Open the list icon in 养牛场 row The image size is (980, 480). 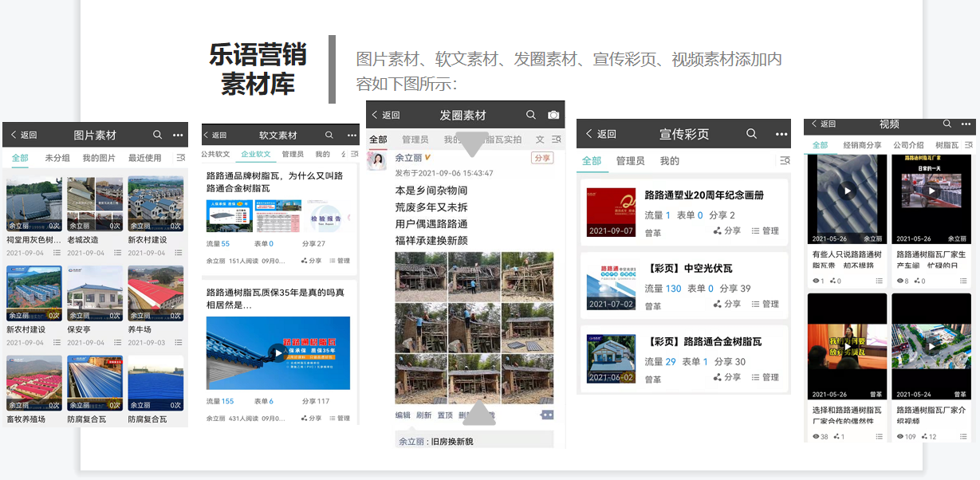178,343
